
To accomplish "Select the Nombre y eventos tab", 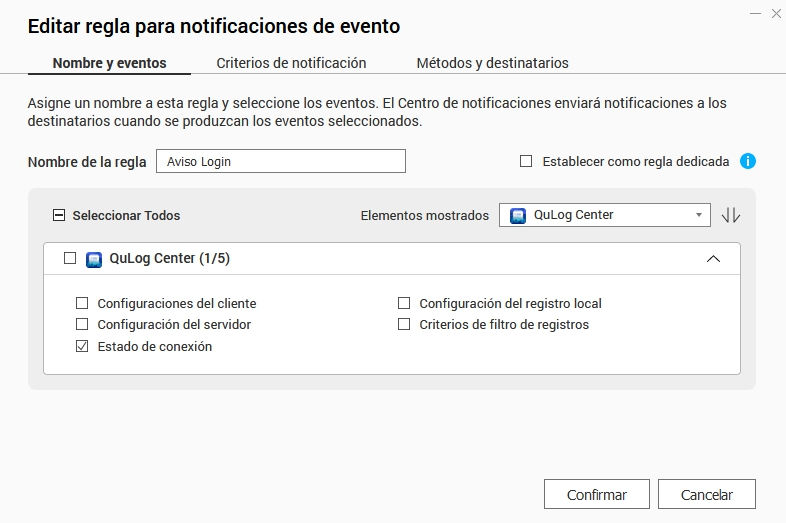I will coord(109,63).
